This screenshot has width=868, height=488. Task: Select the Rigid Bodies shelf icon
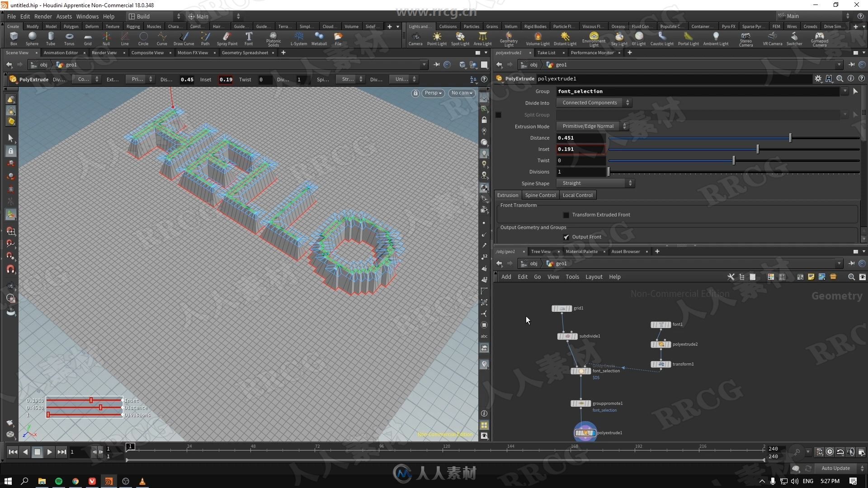[x=535, y=26]
